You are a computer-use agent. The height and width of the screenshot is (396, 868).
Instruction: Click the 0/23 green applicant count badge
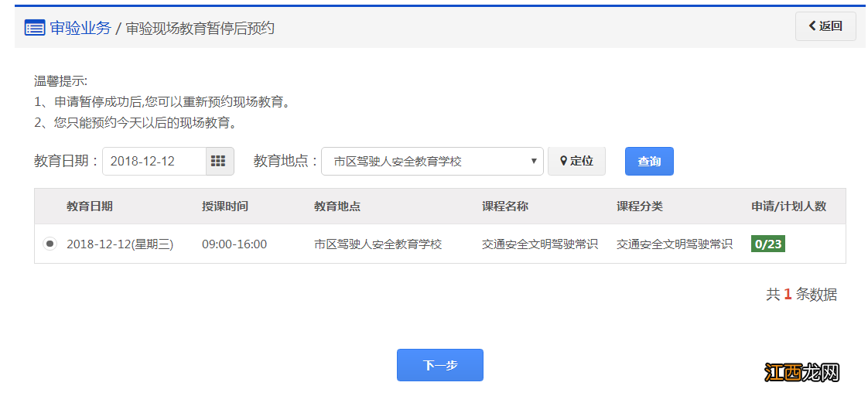click(x=767, y=244)
